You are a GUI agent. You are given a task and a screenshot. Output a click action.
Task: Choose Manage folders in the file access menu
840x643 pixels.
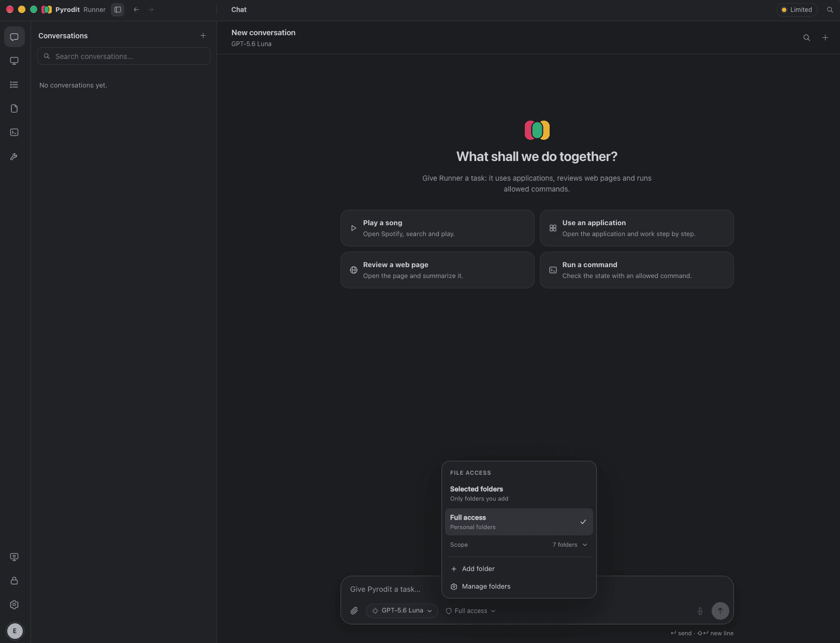pyautogui.click(x=519, y=586)
